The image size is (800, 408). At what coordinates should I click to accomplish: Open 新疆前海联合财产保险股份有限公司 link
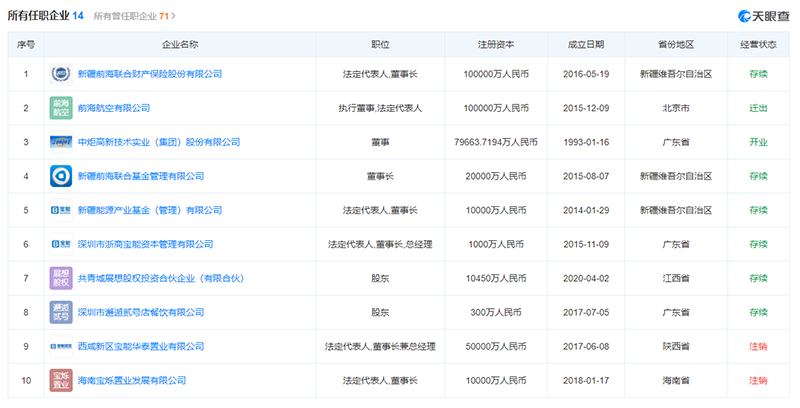click(149, 74)
